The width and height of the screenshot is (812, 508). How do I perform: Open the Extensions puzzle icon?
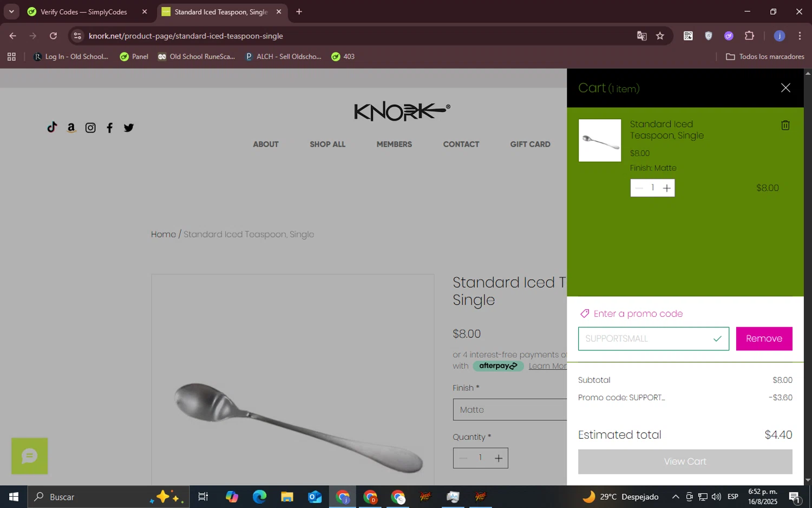pyautogui.click(x=749, y=36)
